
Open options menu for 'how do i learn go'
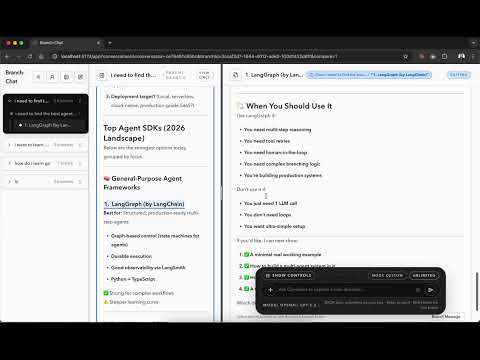pos(80,163)
